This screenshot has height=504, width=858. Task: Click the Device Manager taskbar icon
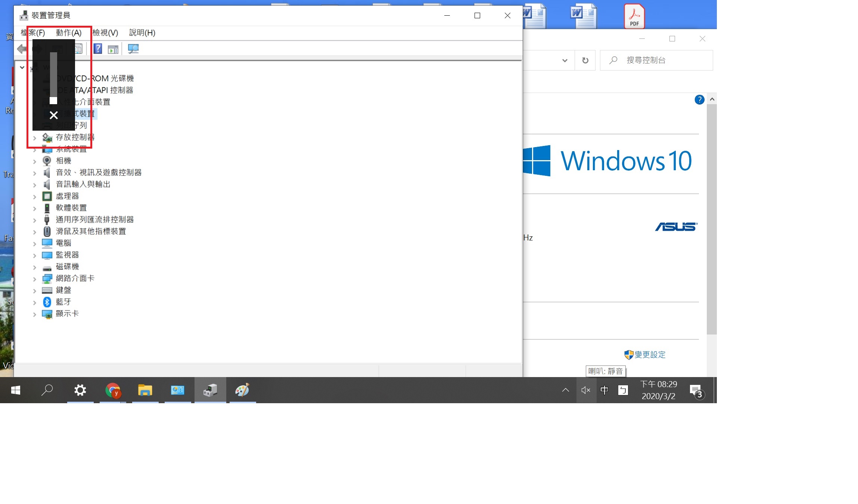point(210,391)
